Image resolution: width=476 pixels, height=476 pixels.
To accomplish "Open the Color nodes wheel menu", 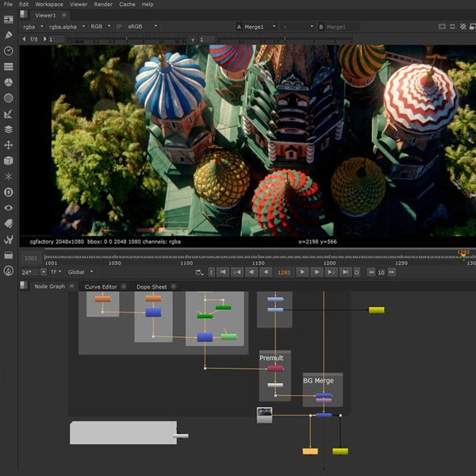I will point(9,83).
